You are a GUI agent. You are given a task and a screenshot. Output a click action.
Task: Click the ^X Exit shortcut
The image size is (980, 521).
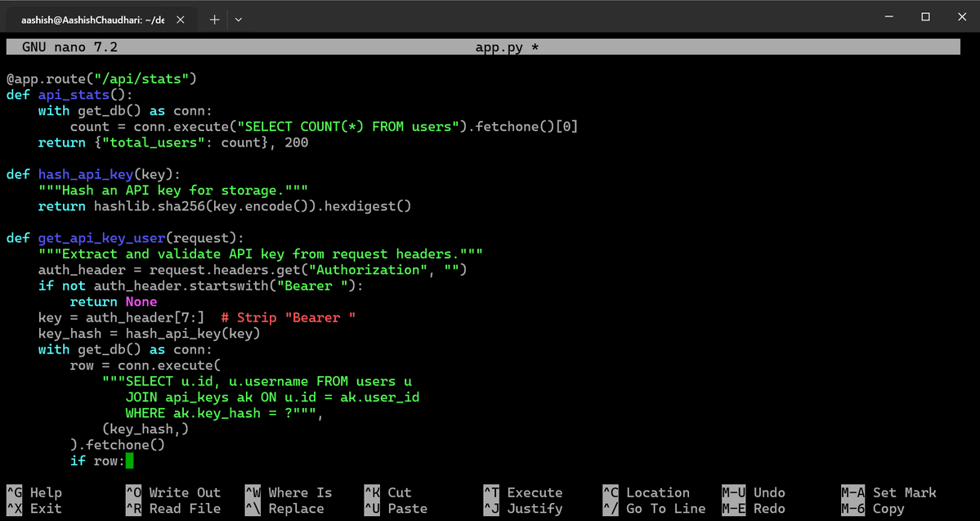[x=34, y=509]
